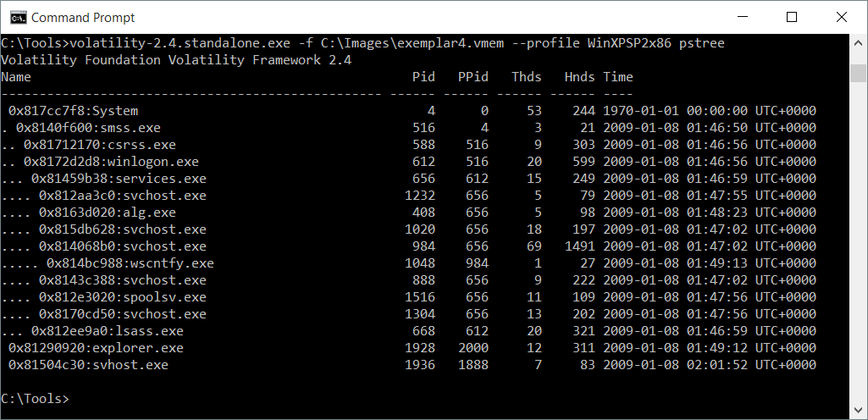Click the 0x812aa3c0:svchost.exe entry
868x420 pixels.
[x=122, y=196]
